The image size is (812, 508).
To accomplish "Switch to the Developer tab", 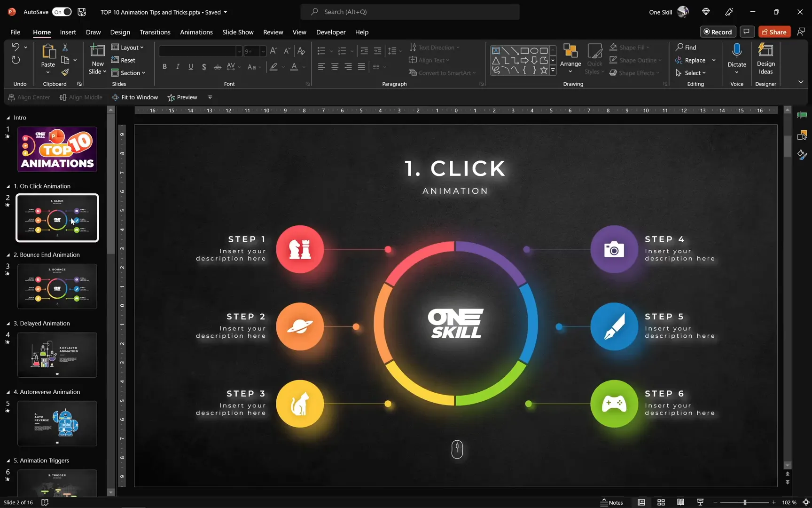I will tap(331, 32).
